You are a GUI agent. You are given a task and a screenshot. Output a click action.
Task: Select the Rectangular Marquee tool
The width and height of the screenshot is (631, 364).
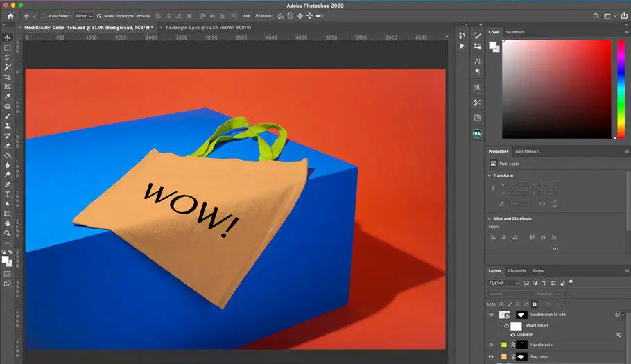7,47
